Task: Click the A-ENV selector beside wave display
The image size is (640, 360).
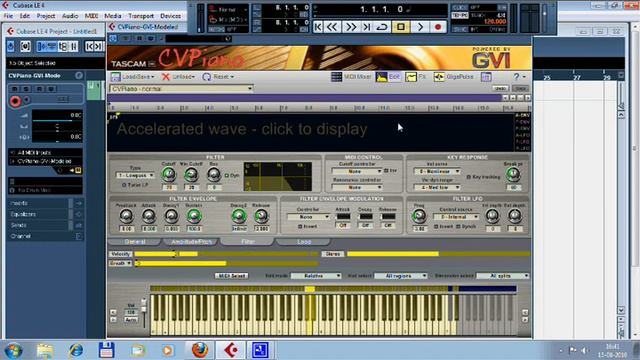Action: coord(522,116)
